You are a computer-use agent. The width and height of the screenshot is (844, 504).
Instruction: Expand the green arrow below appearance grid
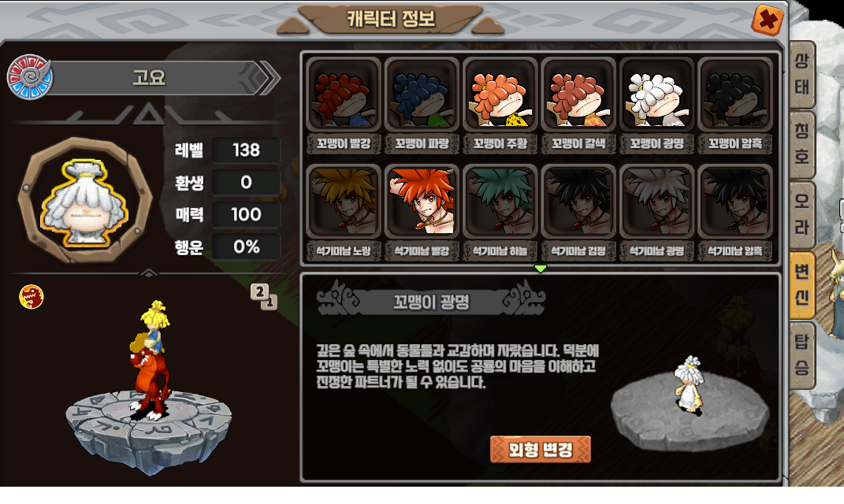point(541,269)
